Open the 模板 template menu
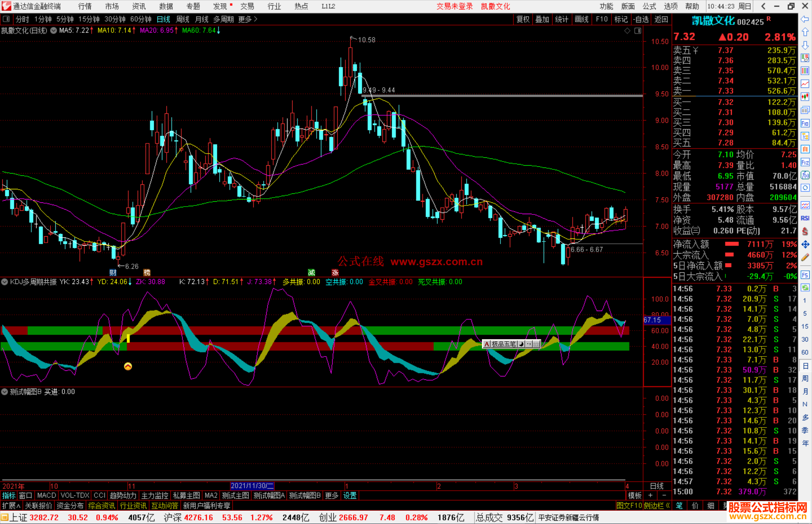The height and width of the screenshot is (524, 812). (635, 495)
